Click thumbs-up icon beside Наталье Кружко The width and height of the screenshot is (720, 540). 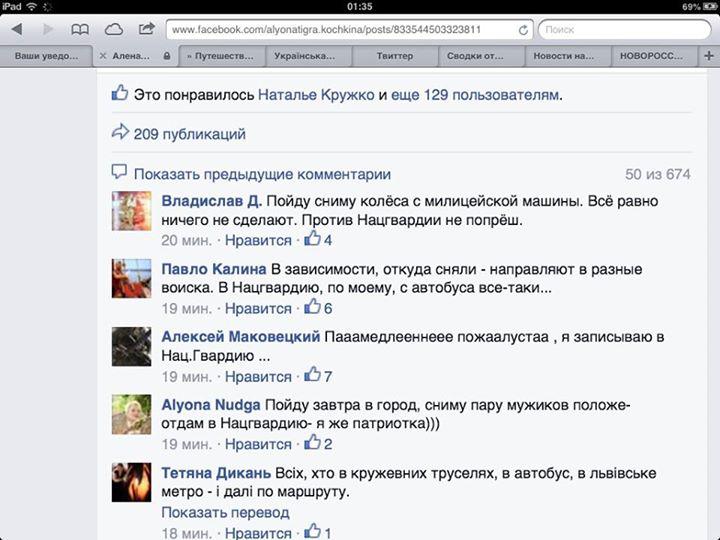click(120, 93)
